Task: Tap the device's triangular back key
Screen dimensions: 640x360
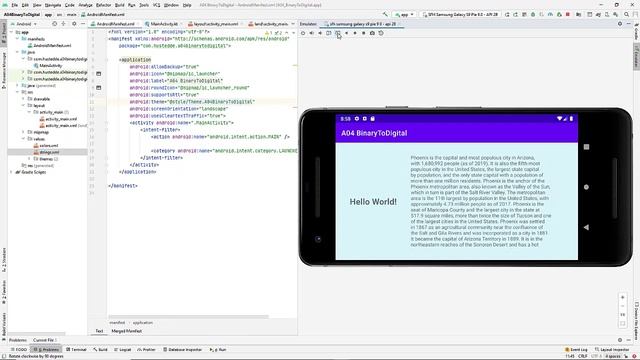Action: tap(586, 227)
